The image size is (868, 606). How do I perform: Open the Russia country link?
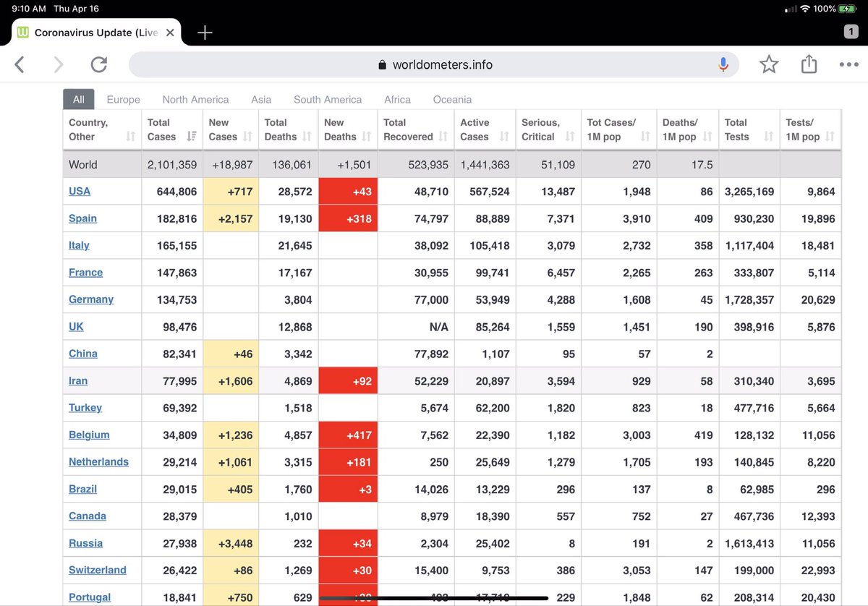coord(85,543)
